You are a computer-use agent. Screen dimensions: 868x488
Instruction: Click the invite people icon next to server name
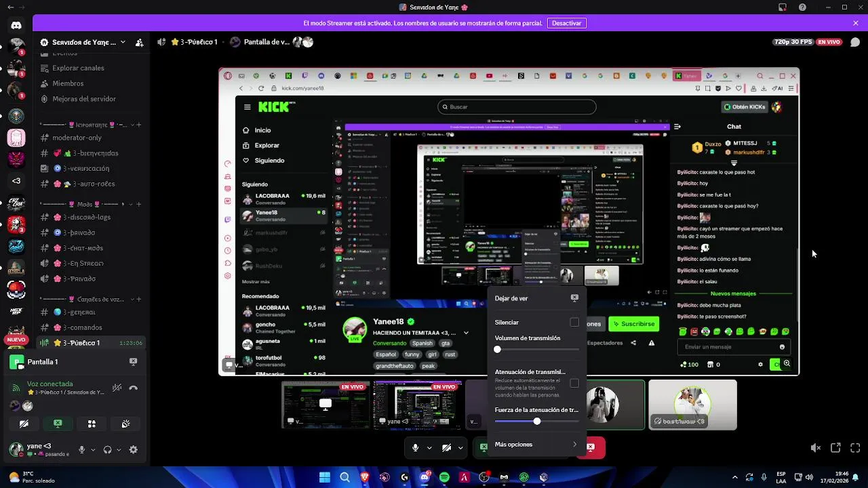click(x=139, y=42)
